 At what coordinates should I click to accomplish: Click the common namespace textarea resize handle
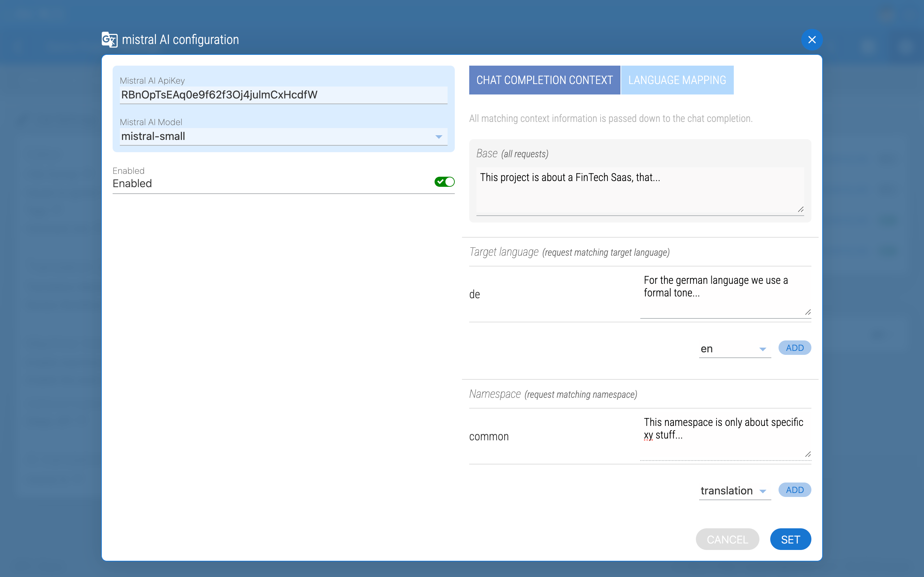[807, 454]
